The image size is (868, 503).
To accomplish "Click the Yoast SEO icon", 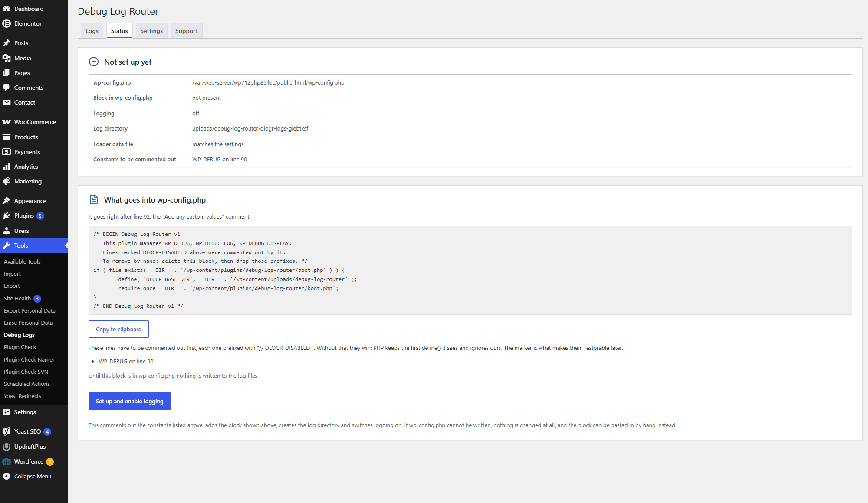I will [x=7, y=431].
